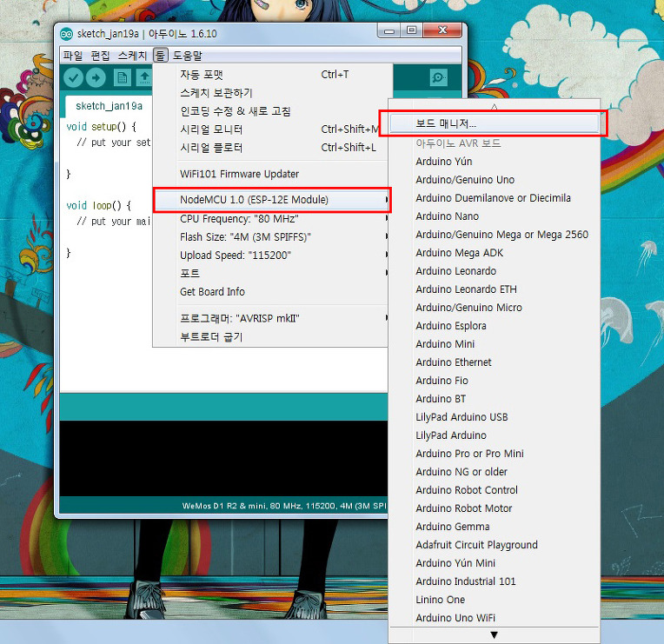Select Arduino Mini board

494,344
